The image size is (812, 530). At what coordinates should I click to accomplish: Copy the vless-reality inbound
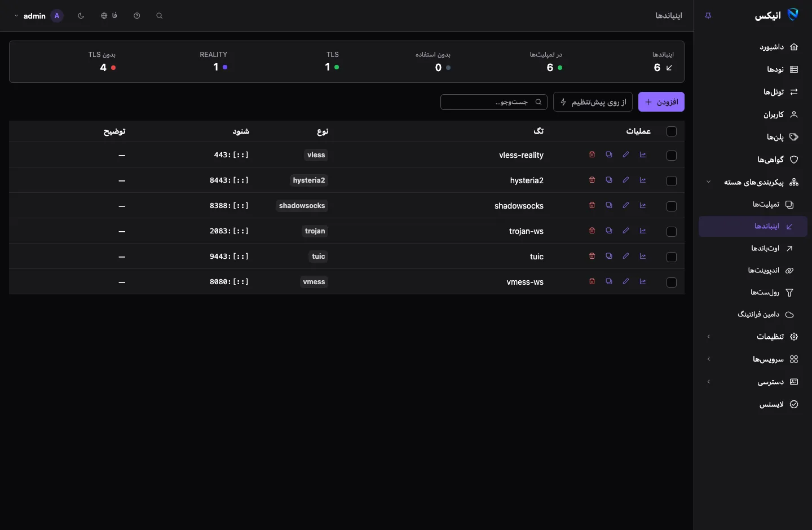coord(609,154)
